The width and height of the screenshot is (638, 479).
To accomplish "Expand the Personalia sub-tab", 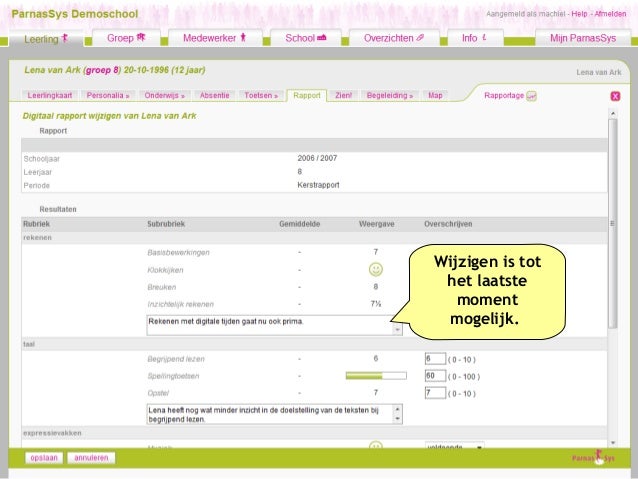I will pos(108,95).
